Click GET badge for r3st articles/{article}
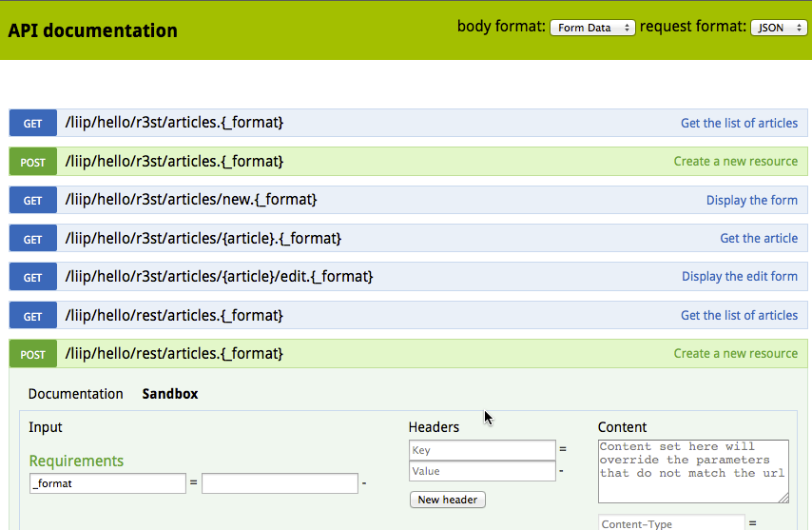The image size is (812, 530). [32, 239]
